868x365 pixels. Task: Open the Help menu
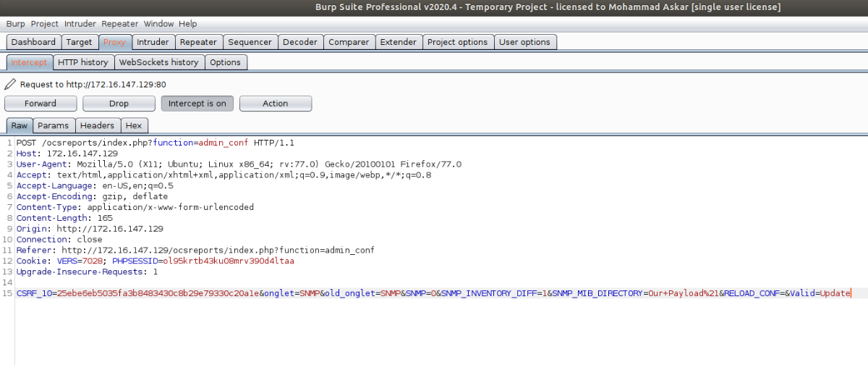pos(188,24)
